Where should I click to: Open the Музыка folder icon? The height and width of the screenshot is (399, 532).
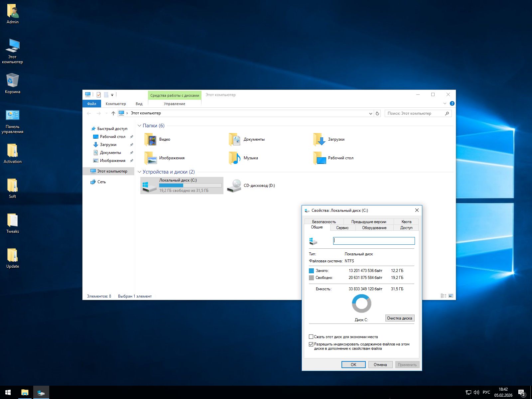tap(235, 158)
